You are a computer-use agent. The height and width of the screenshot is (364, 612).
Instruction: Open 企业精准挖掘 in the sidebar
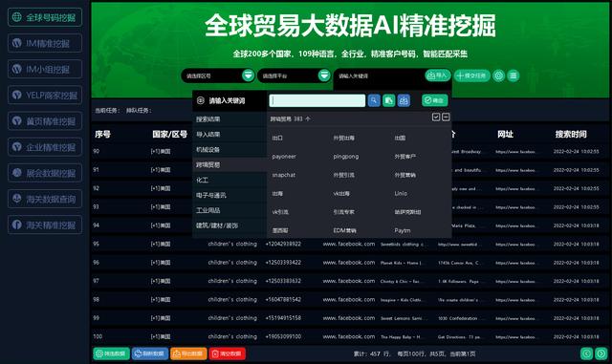pos(45,147)
